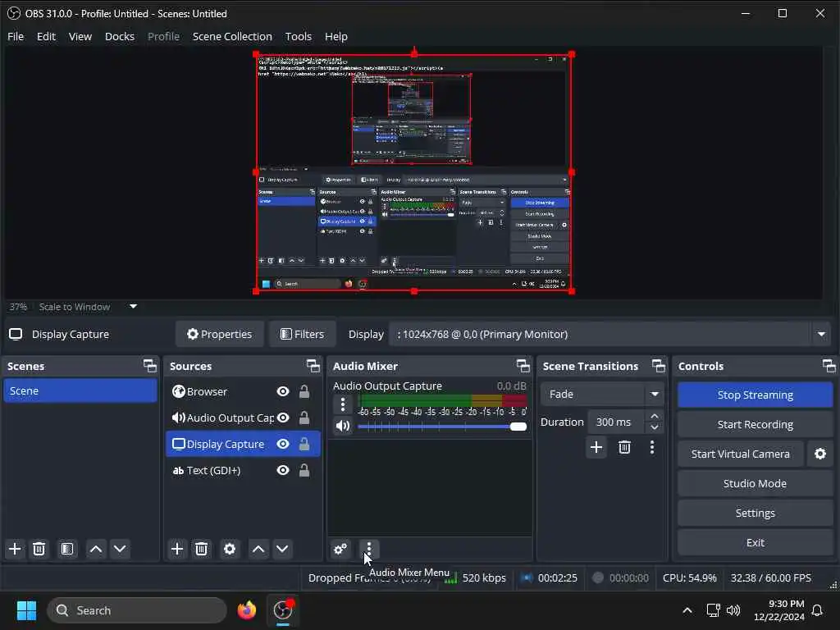Image resolution: width=840 pixels, height=630 pixels.
Task: Hide the Audio Output Capture source
Action: [283, 418]
